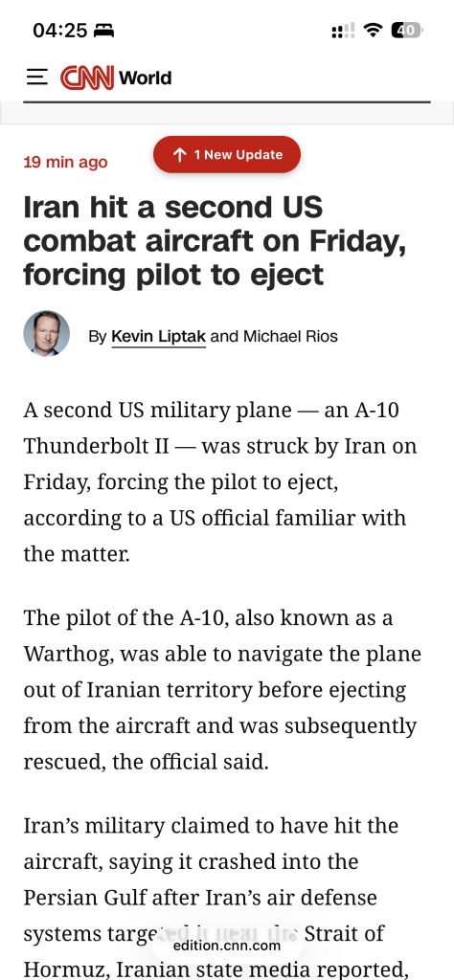Tap the author's profile photo

tap(46, 333)
